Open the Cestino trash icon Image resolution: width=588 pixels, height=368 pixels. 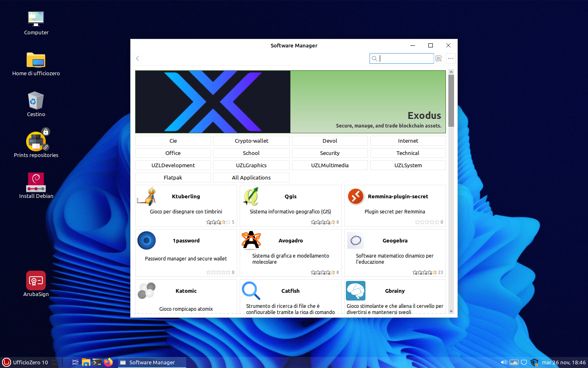point(36,101)
